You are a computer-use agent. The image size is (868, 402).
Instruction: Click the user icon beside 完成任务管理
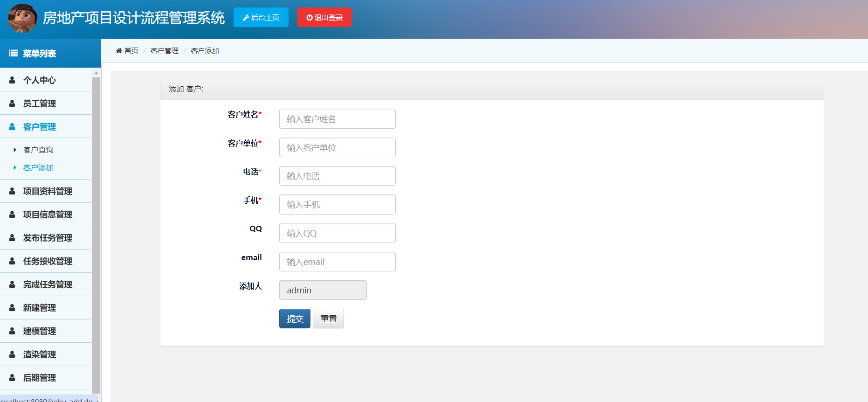click(x=12, y=284)
